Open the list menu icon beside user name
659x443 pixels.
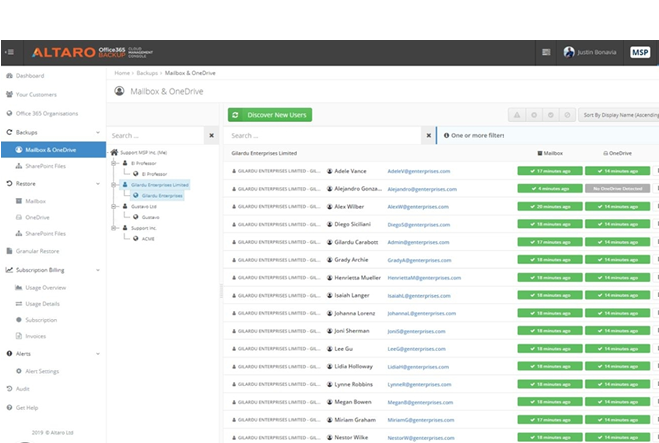tap(546, 52)
